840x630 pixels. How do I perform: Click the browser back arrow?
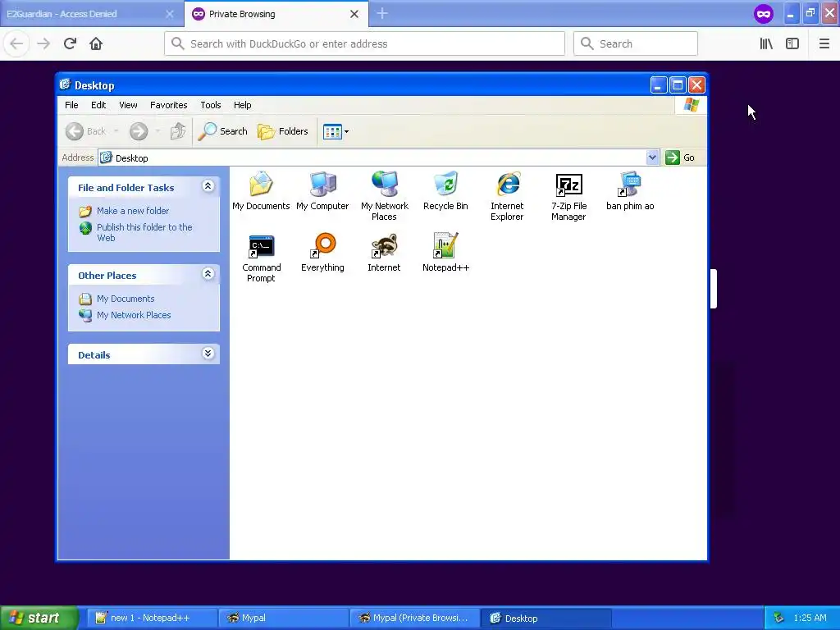click(x=16, y=43)
